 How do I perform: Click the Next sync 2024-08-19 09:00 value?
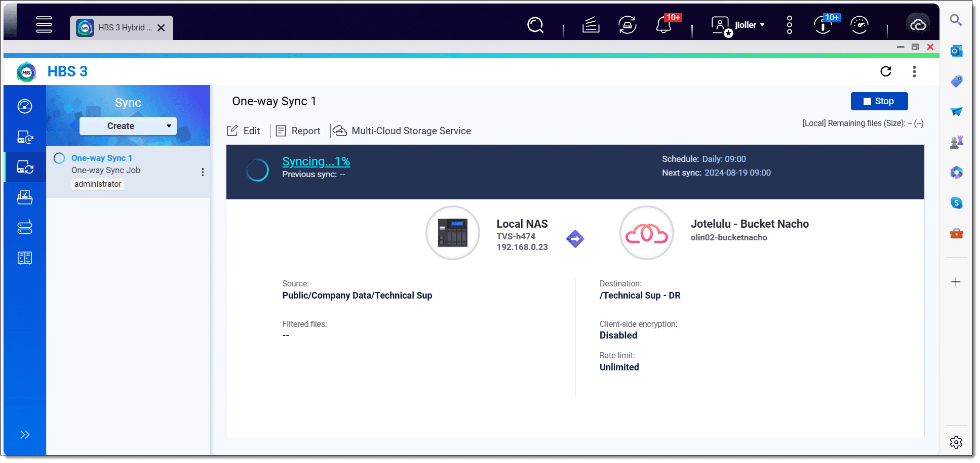[737, 173]
